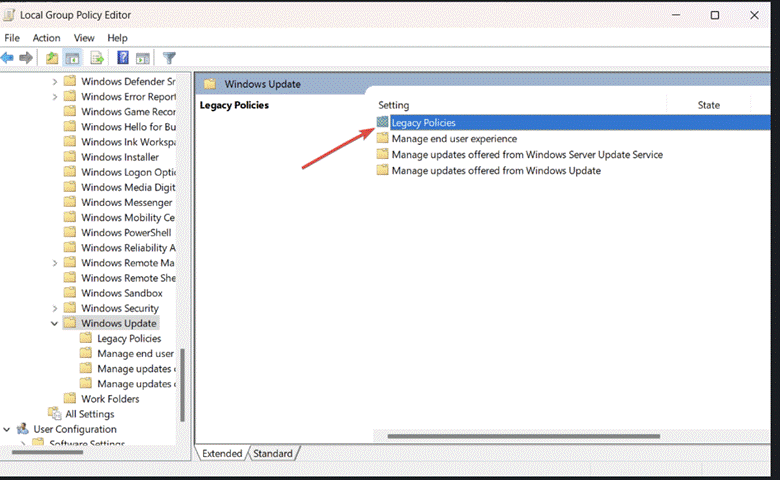Switch to the Extended tab
The width and height of the screenshot is (780, 480).
222,453
